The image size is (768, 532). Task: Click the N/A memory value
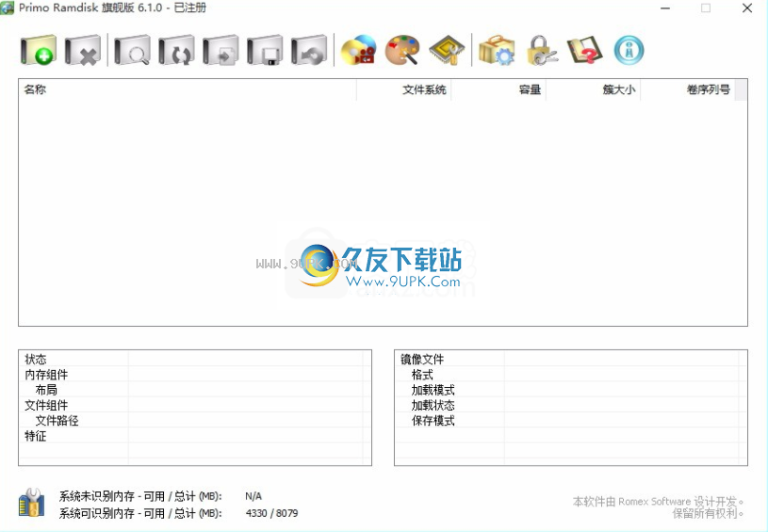(253, 496)
